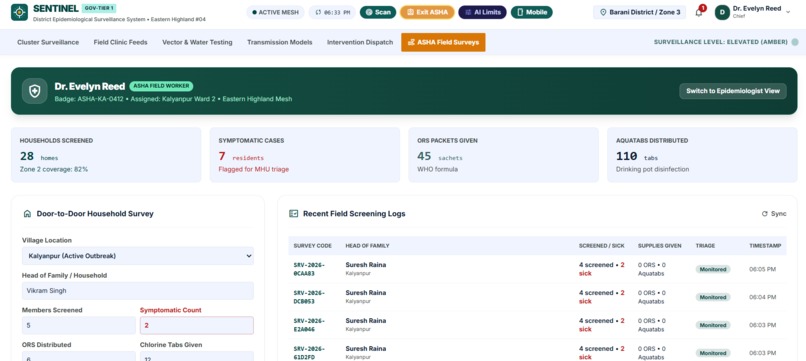The width and height of the screenshot is (806, 361).
Task: Open Field Clinic Feeds tab
Action: click(x=120, y=42)
